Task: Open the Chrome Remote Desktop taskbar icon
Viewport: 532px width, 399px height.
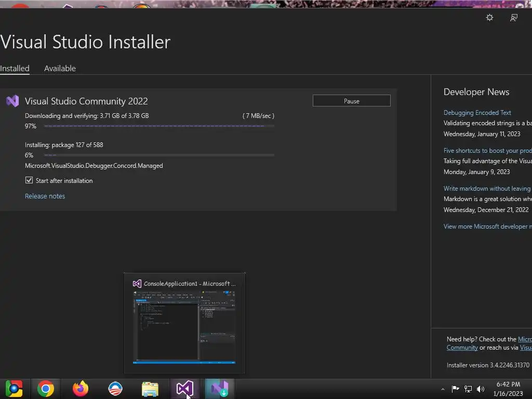Action: tap(14, 389)
